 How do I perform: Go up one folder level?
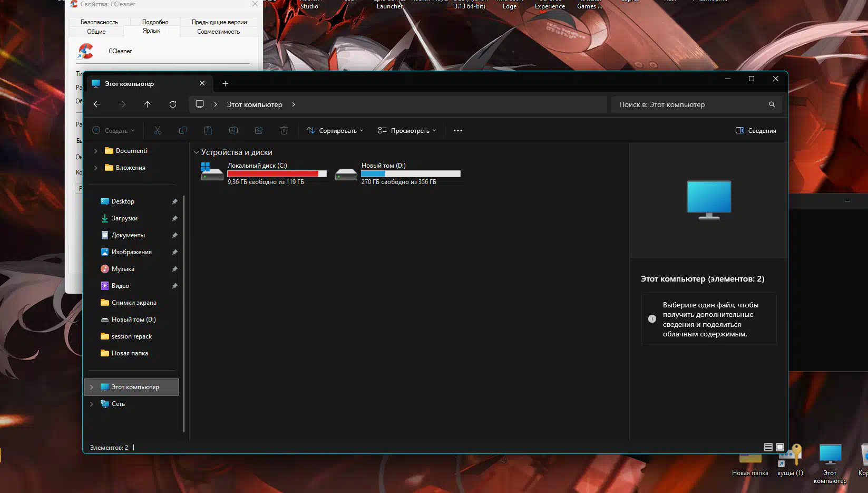pyautogui.click(x=148, y=104)
